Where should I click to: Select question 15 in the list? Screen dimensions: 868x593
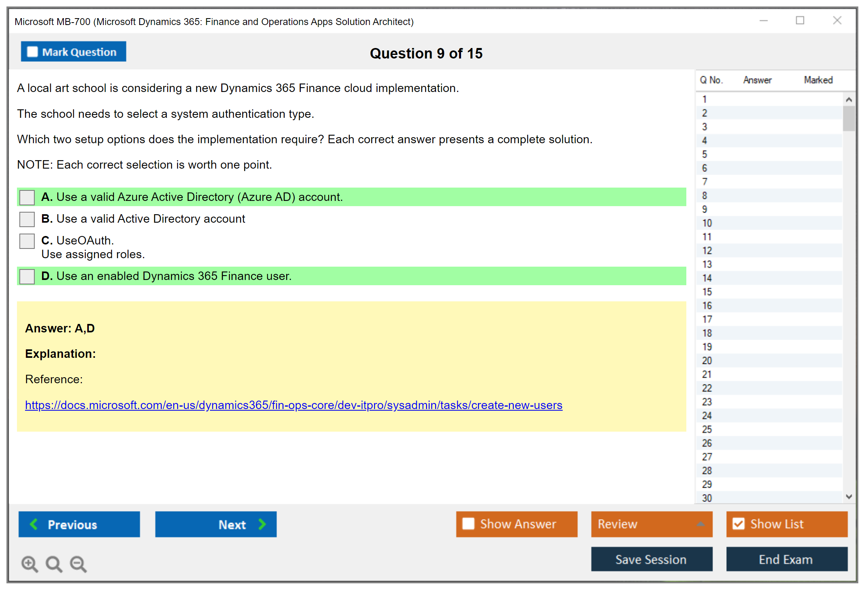(707, 292)
